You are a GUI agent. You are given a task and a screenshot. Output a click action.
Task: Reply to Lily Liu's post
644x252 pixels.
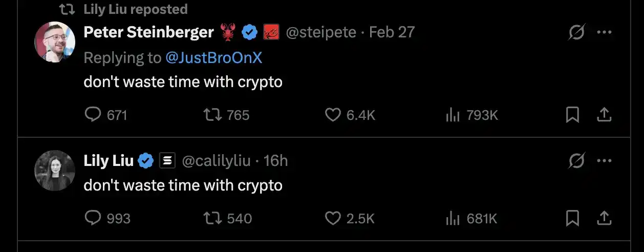pyautogui.click(x=93, y=218)
